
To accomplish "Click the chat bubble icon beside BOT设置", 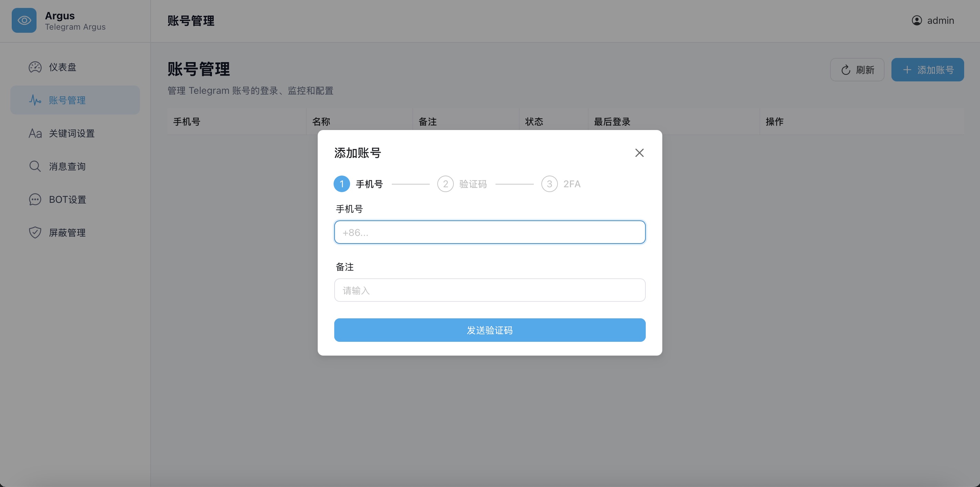I will 35,199.
